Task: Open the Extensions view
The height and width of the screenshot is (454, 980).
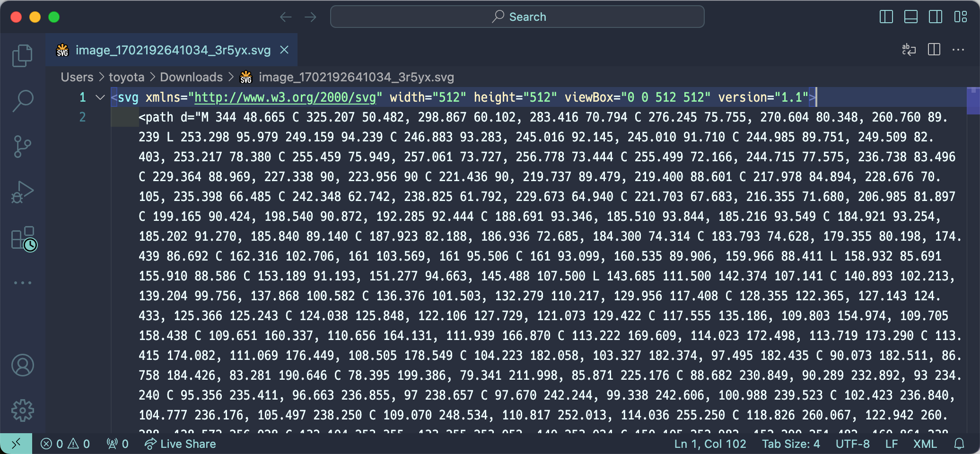Action: tap(24, 238)
